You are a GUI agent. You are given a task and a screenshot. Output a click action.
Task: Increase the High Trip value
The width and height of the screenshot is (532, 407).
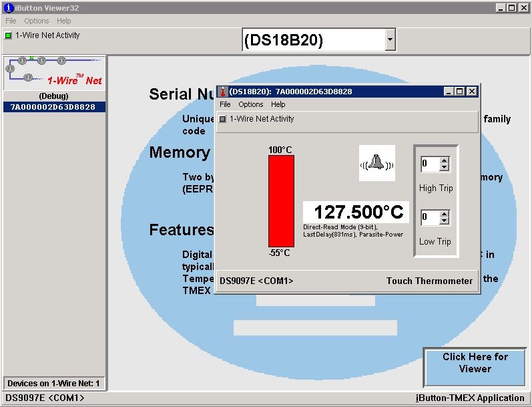pos(444,160)
